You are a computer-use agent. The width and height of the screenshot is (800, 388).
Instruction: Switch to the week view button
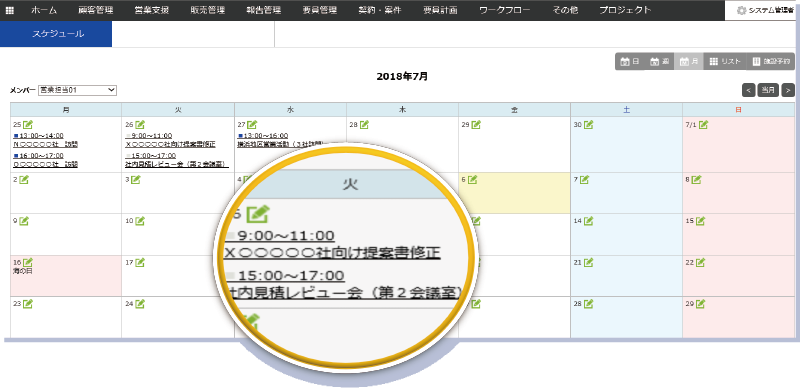(x=659, y=61)
